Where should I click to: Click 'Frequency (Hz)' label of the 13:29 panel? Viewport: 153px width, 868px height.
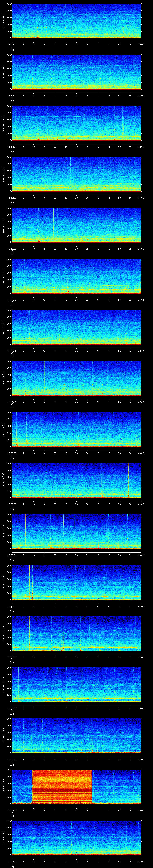3,21
